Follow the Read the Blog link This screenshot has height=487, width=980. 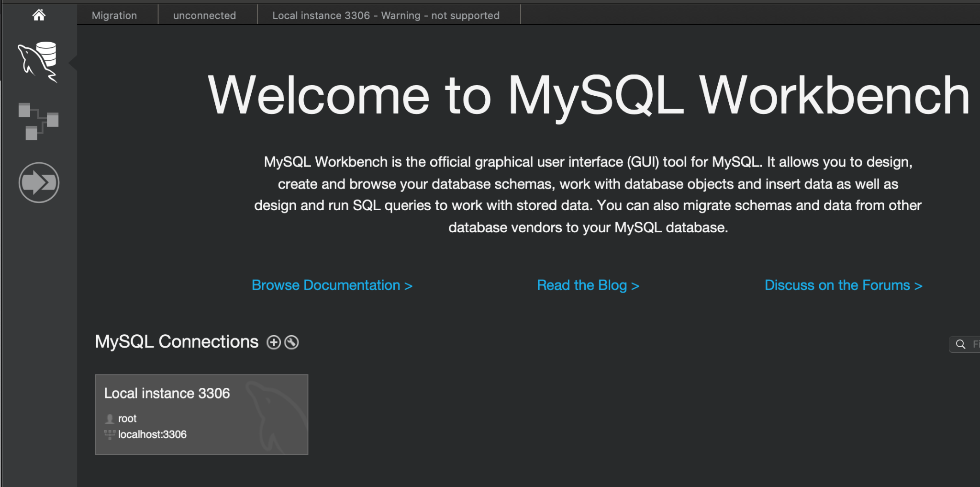588,285
